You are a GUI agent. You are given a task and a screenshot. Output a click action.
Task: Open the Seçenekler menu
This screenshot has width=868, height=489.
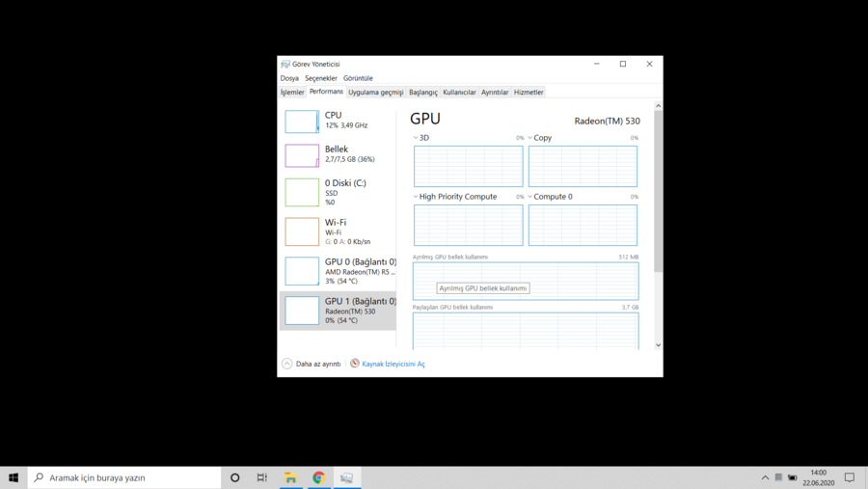point(321,78)
